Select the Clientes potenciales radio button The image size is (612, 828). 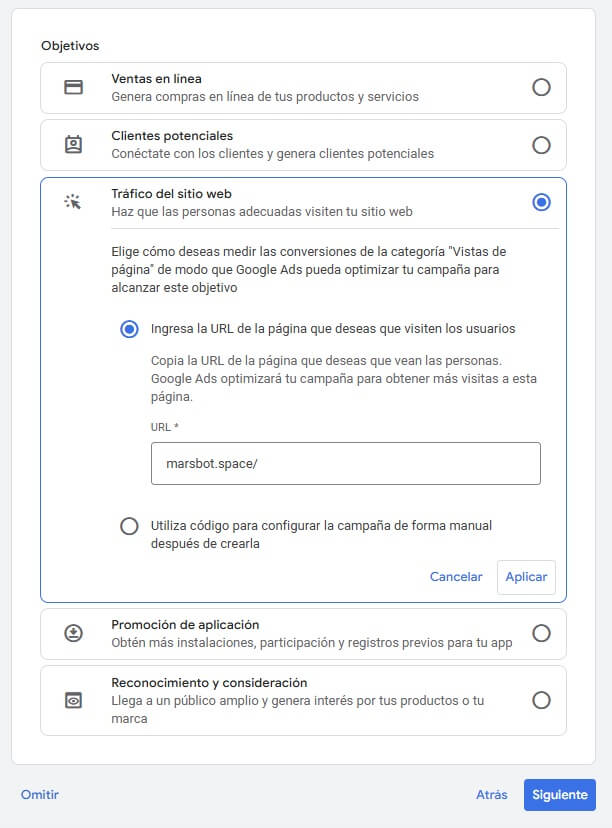[541, 145]
